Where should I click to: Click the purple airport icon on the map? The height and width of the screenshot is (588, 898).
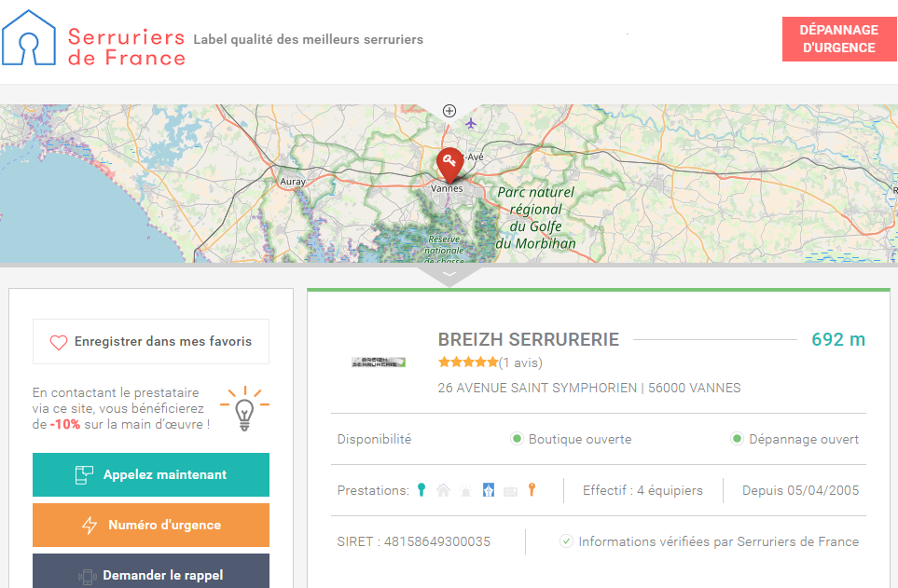(x=470, y=123)
